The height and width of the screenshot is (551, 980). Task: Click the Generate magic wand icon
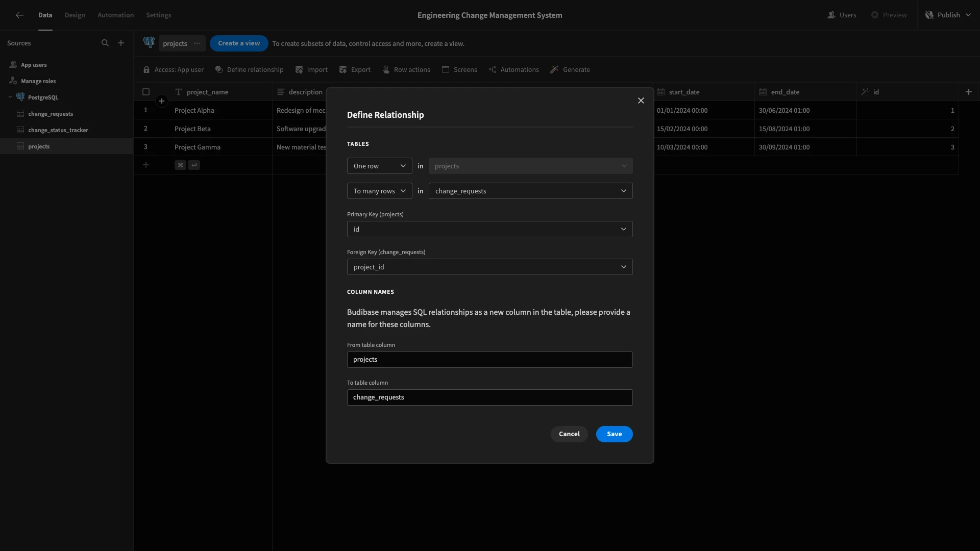pyautogui.click(x=554, y=70)
